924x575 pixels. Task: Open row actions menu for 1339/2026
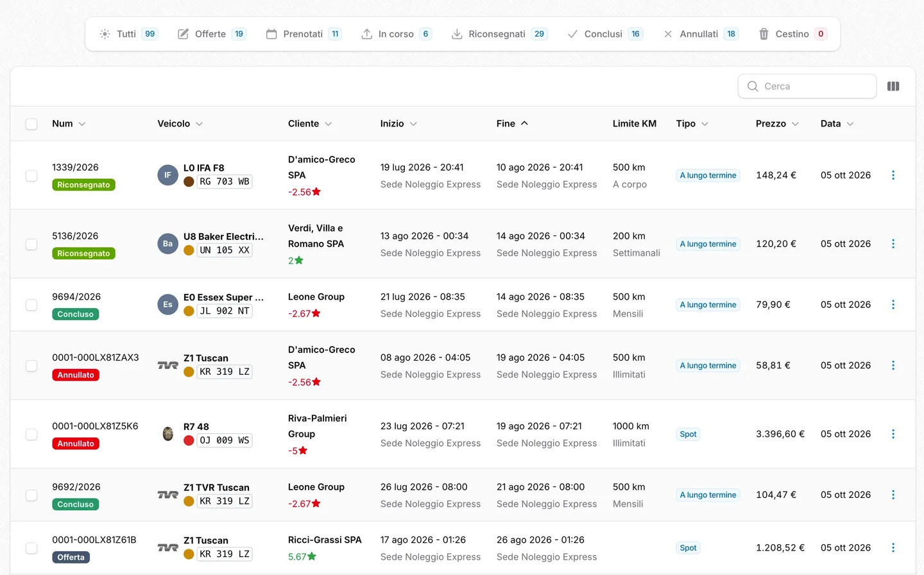point(893,175)
